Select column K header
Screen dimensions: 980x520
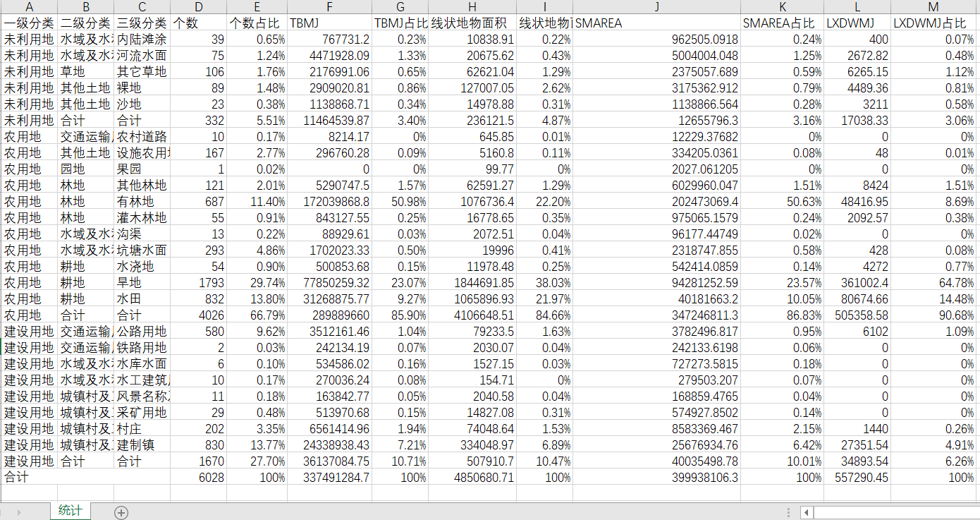coord(782,7)
